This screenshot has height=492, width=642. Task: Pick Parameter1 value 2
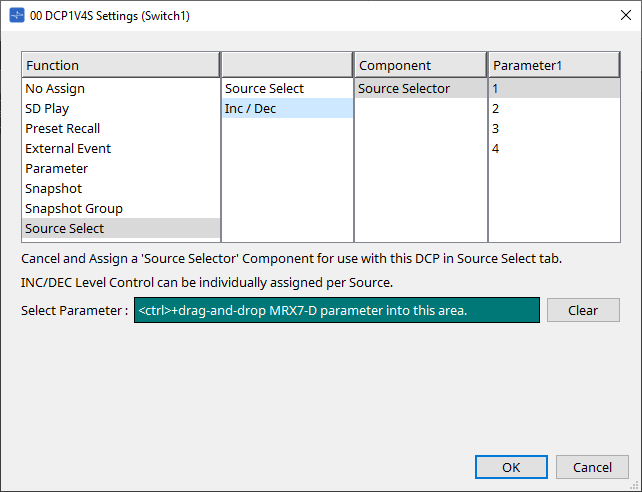point(554,108)
